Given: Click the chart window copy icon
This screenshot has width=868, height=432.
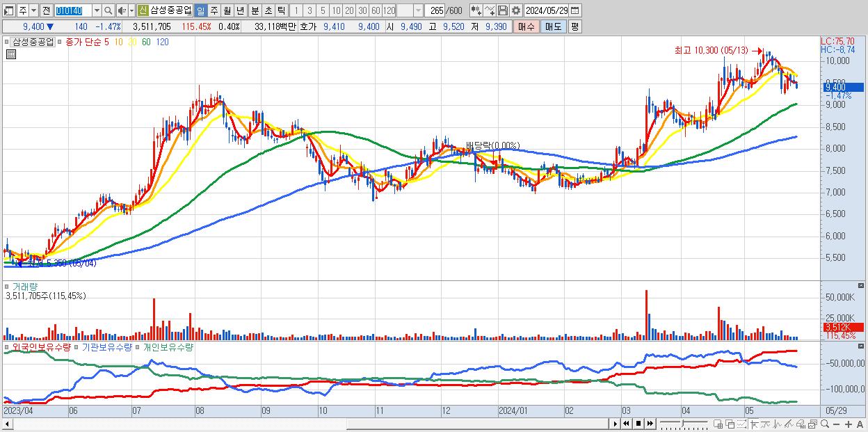Looking at the screenshot, I should click(812, 424).
